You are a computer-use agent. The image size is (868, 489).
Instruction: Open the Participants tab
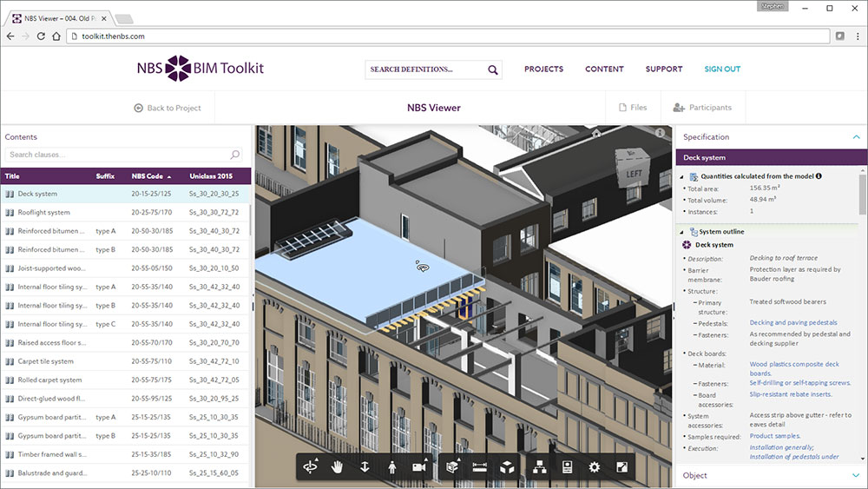702,108
